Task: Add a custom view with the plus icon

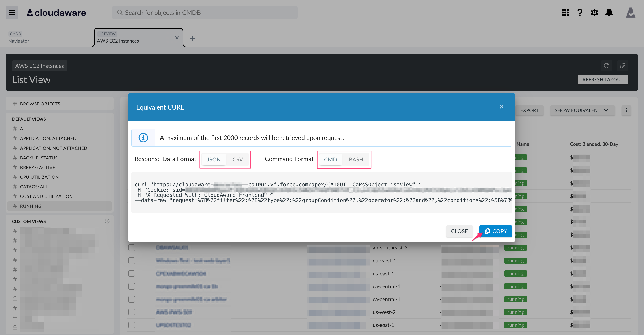Action: [x=107, y=221]
